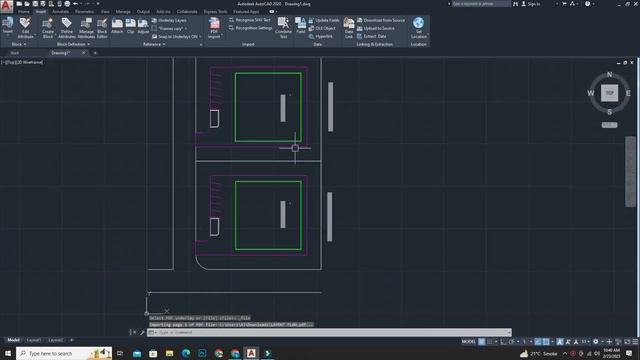640x360 pixels.
Task: Close the Drawing1 file tab
Action: [83, 53]
